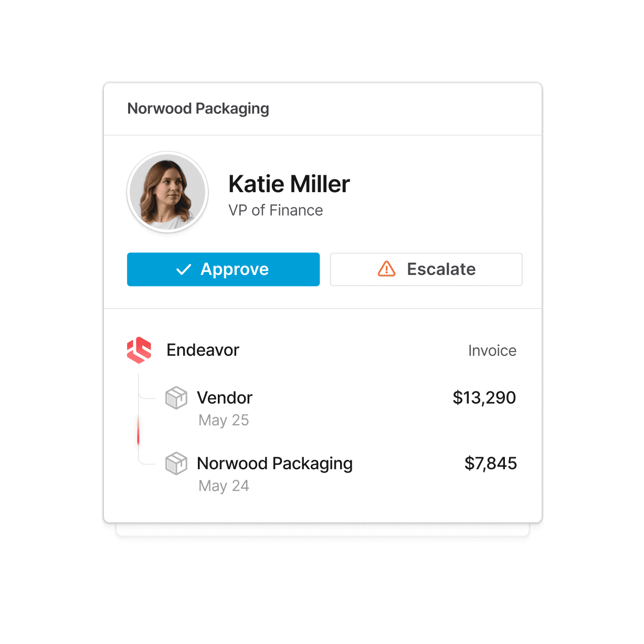Click the Invoice column label

coord(492,351)
